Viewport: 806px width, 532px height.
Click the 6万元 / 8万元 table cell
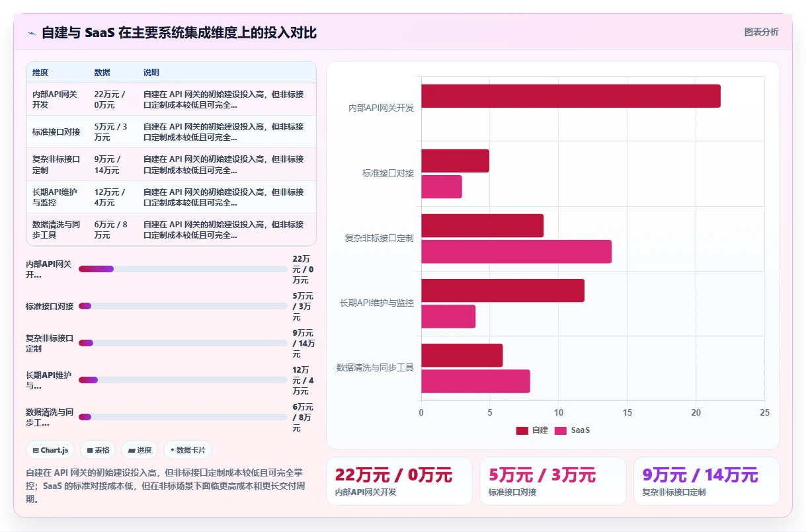pyautogui.click(x=113, y=229)
